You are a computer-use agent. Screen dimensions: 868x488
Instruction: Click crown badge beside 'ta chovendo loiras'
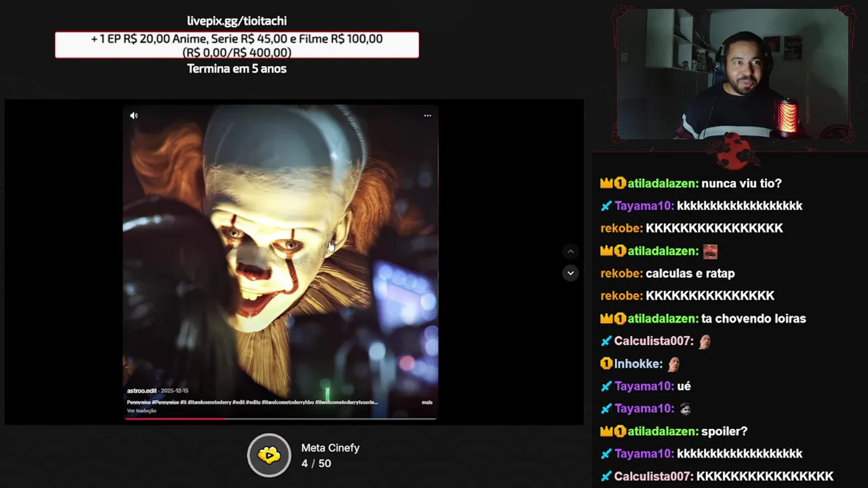coord(606,319)
